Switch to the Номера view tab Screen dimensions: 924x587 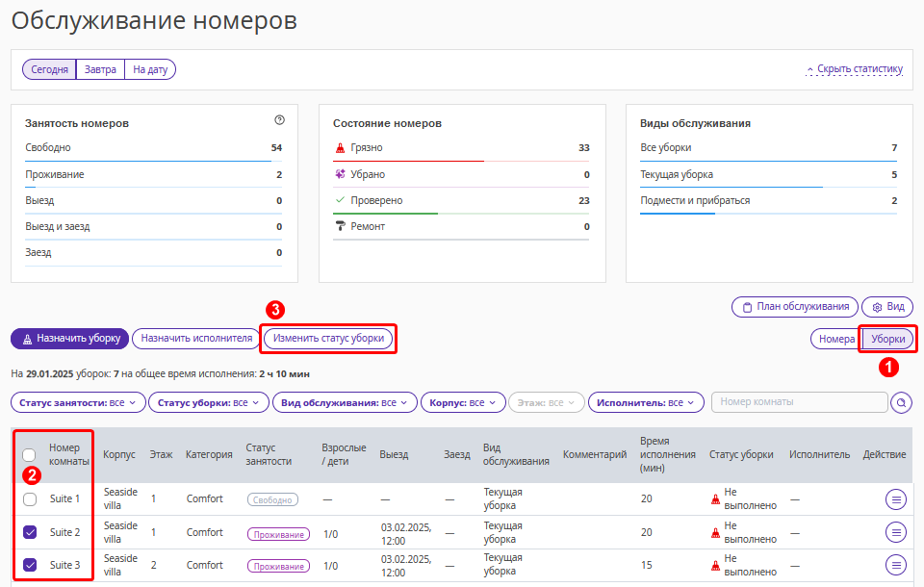click(836, 339)
